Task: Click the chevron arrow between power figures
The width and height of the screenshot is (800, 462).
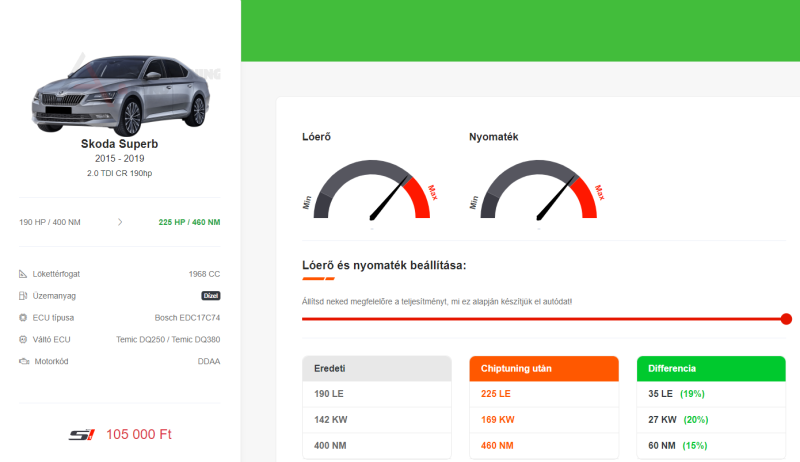Action: (120, 222)
